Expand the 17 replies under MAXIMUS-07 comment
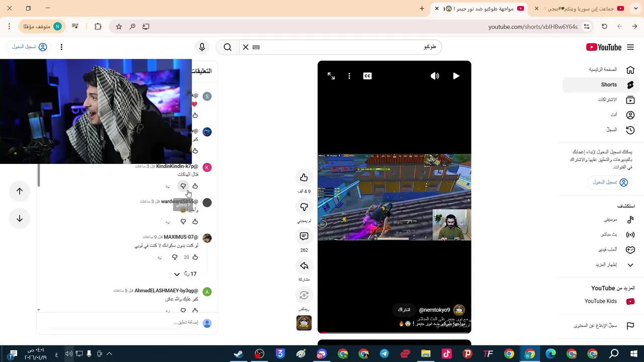The height and width of the screenshot is (362, 644). tap(185, 274)
